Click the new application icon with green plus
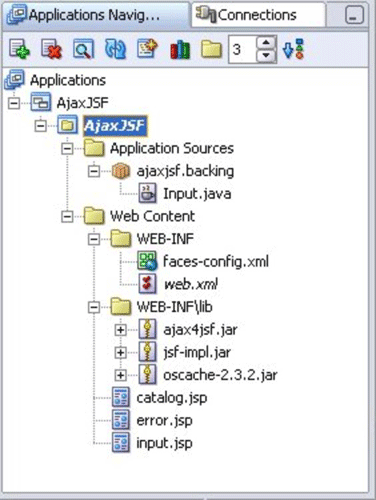Screen dimensions: 376x500 click(19, 49)
